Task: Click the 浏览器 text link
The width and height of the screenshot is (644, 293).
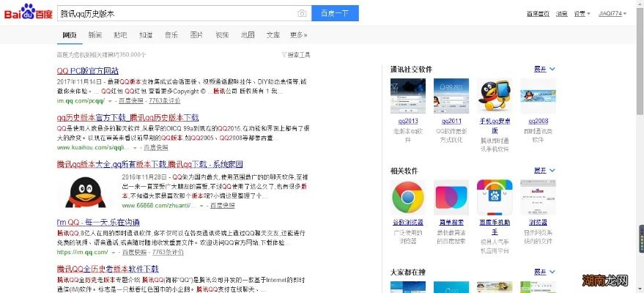Action: [x=538, y=223]
